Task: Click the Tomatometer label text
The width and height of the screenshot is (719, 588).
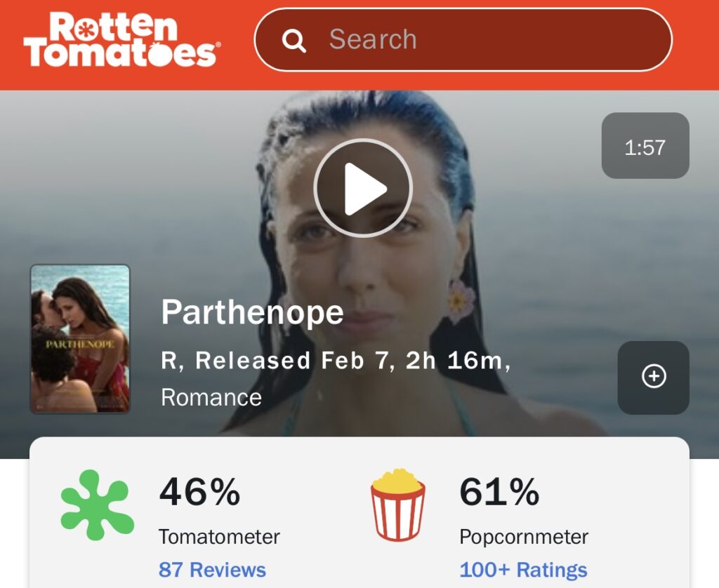Action: (x=219, y=537)
